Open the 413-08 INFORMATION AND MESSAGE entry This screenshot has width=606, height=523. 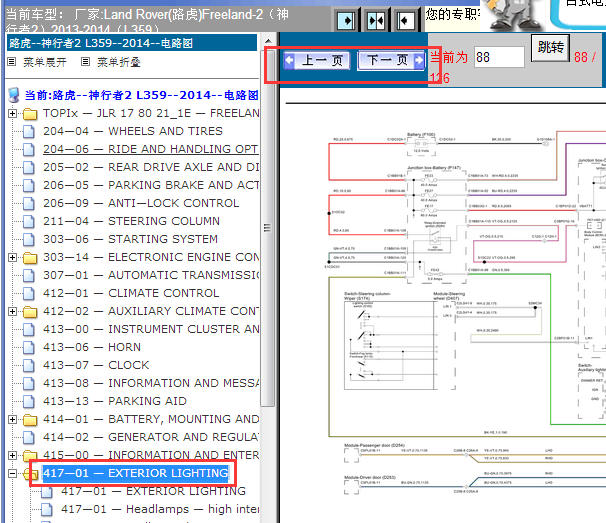(151, 383)
